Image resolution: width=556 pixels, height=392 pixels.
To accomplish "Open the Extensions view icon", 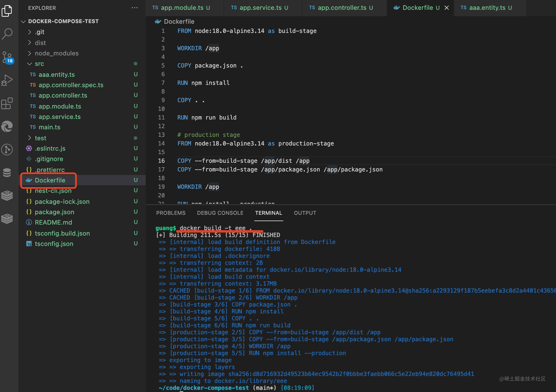I will pos(7,103).
